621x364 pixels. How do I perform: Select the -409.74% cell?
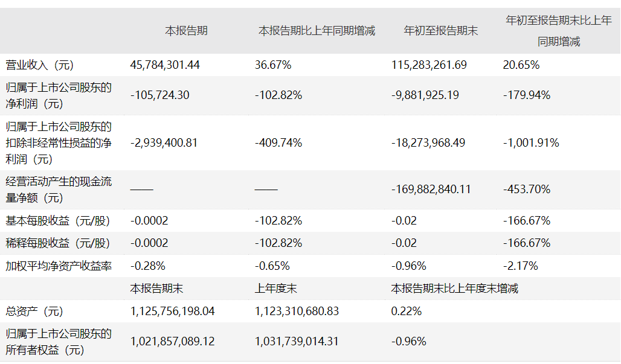click(278, 143)
